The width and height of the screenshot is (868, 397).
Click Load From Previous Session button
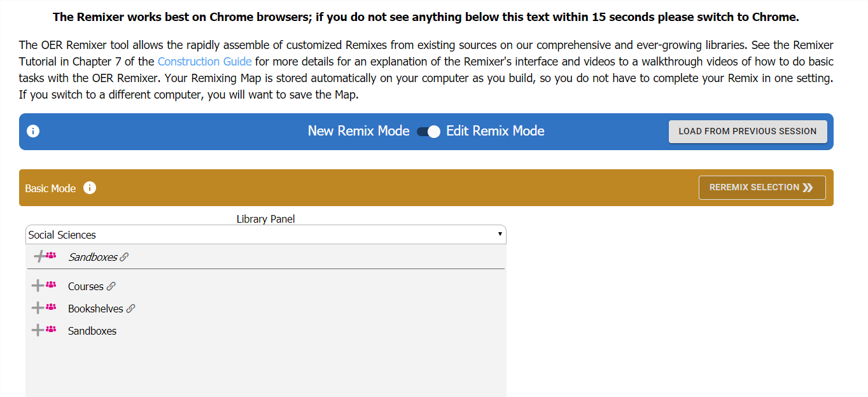click(x=747, y=132)
